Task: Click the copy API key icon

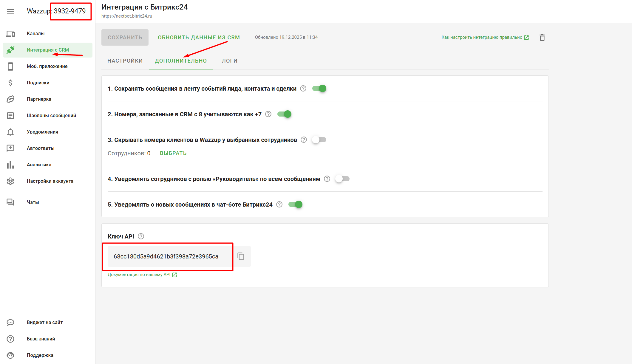Action: (241, 256)
